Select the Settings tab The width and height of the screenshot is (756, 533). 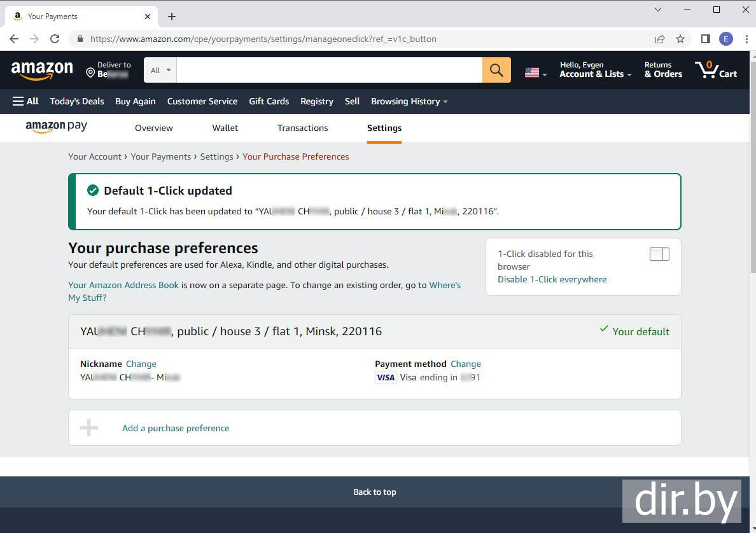384,128
